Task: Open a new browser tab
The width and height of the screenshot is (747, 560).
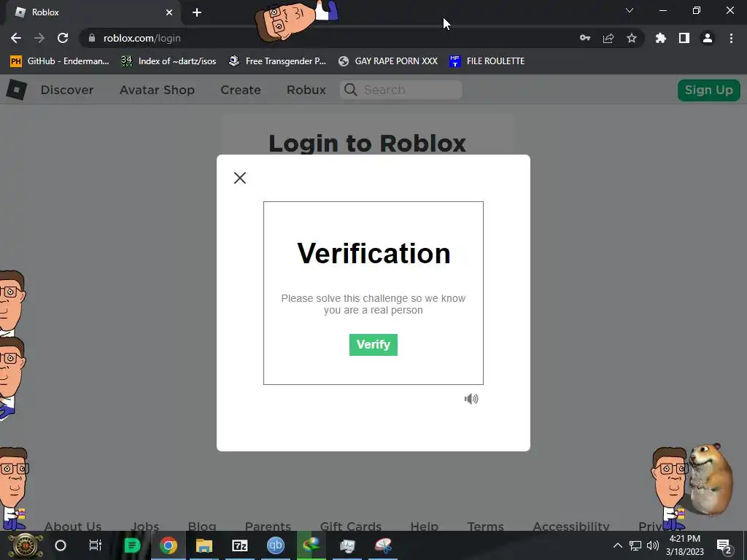Action: coord(197,12)
